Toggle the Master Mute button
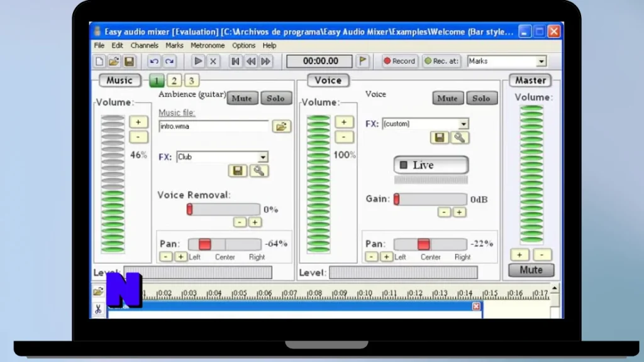Viewport: 644px width, 362px height. (531, 270)
